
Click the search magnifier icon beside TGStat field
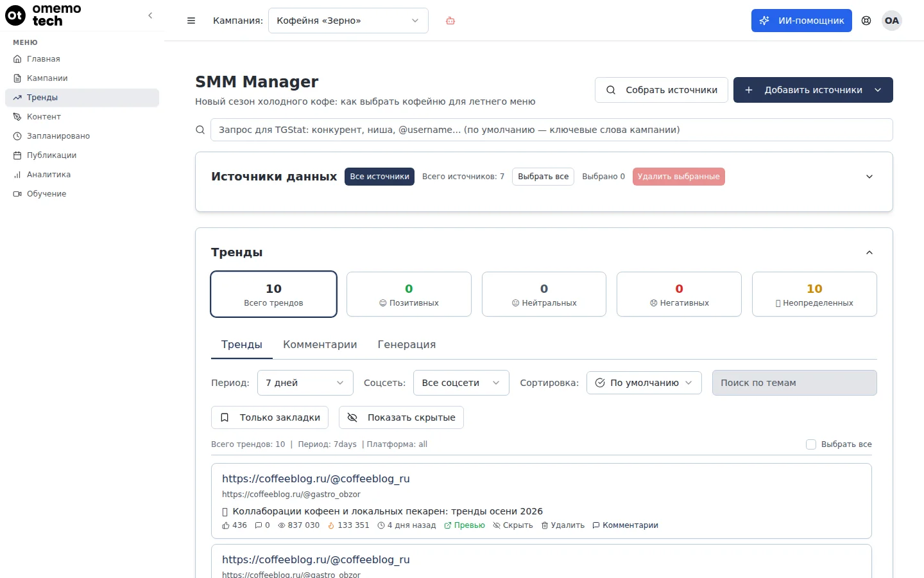(x=200, y=130)
